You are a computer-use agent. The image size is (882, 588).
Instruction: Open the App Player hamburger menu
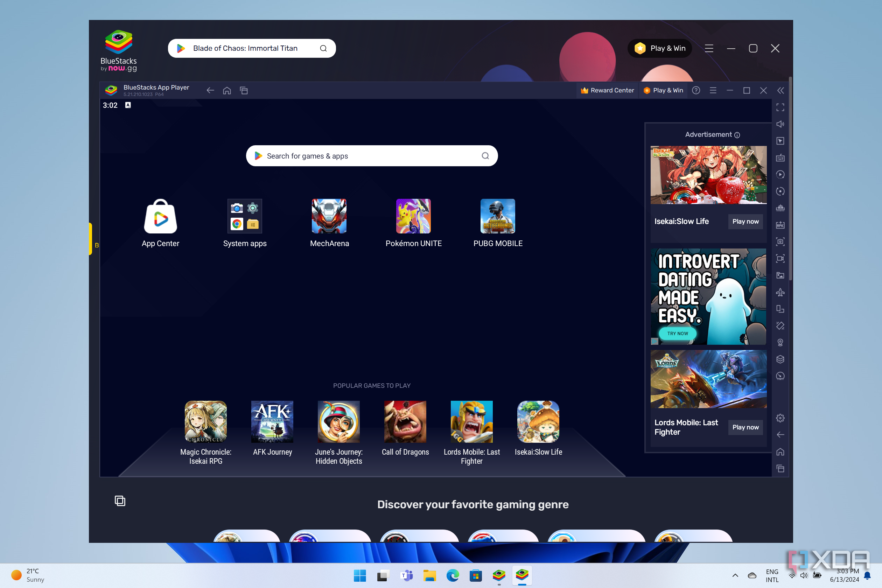tap(713, 90)
